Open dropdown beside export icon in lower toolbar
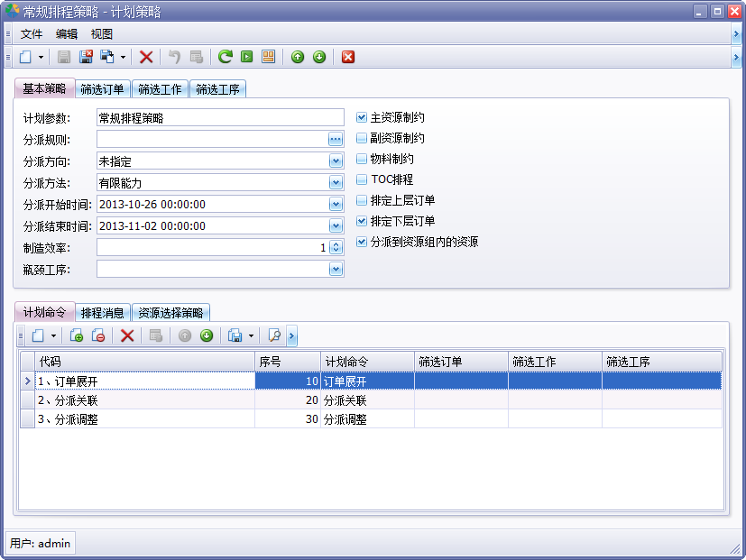Screen dimensions: 746x560 click(x=251, y=335)
